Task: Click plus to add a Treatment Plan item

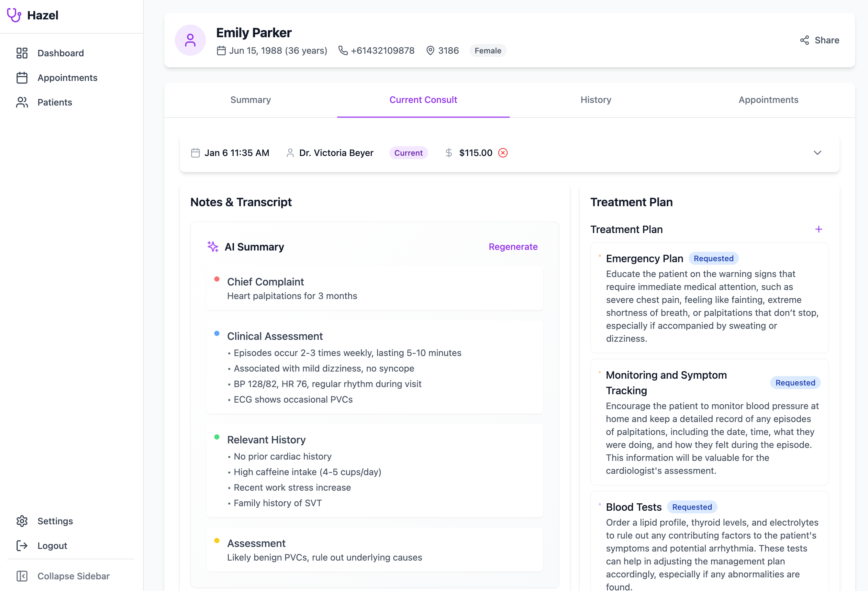Action: click(818, 229)
